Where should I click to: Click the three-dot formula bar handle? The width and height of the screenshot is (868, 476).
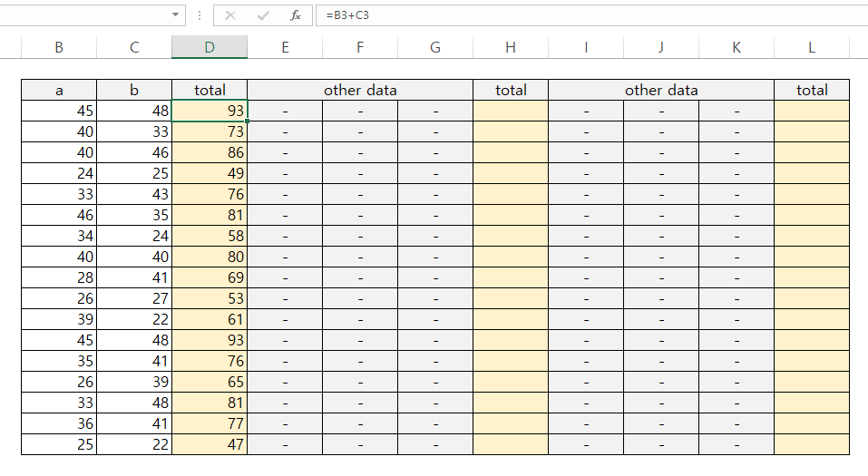click(x=200, y=15)
